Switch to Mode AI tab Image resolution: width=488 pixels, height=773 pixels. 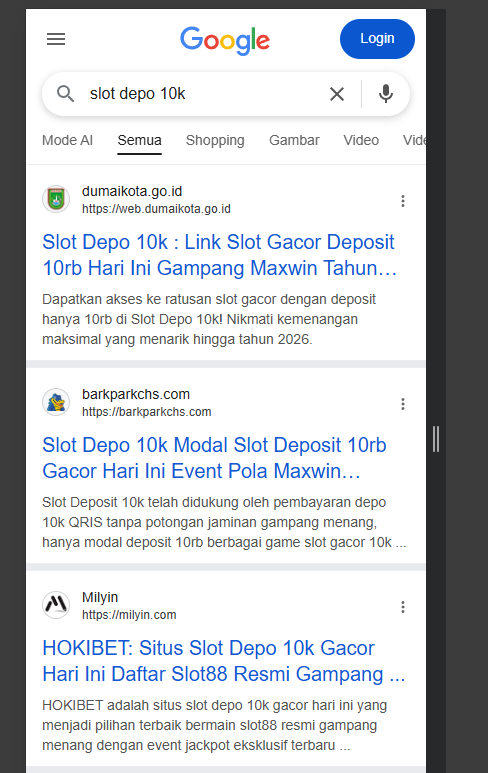(x=68, y=141)
